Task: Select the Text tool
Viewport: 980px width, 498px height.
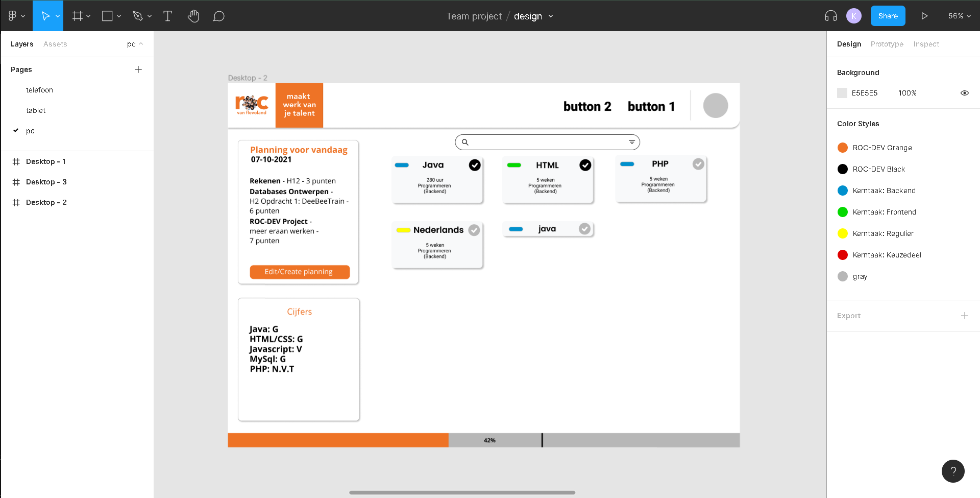Action: tap(167, 16)
